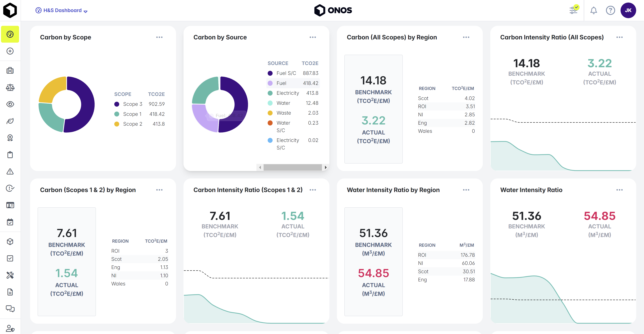Viewport: 644px width, 334px height.
Task: Open the leaf environment sidebar icon
Action: coord(10,121)
